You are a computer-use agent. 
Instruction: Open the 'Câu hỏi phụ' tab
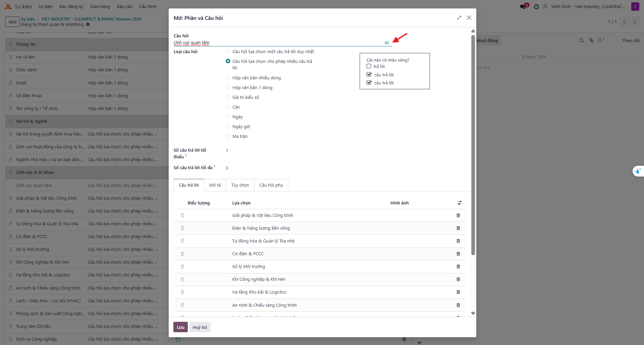271,185
